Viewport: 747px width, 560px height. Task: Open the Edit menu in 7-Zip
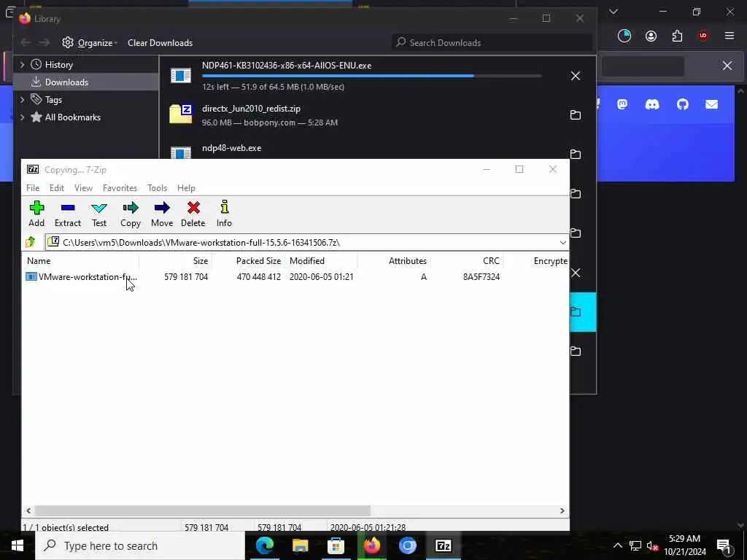point(57,188)
